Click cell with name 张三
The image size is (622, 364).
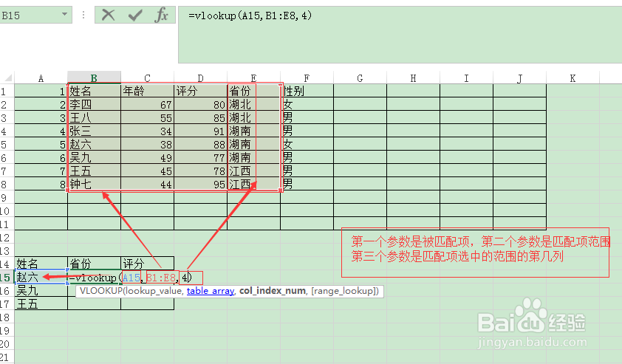coord(94,131)
